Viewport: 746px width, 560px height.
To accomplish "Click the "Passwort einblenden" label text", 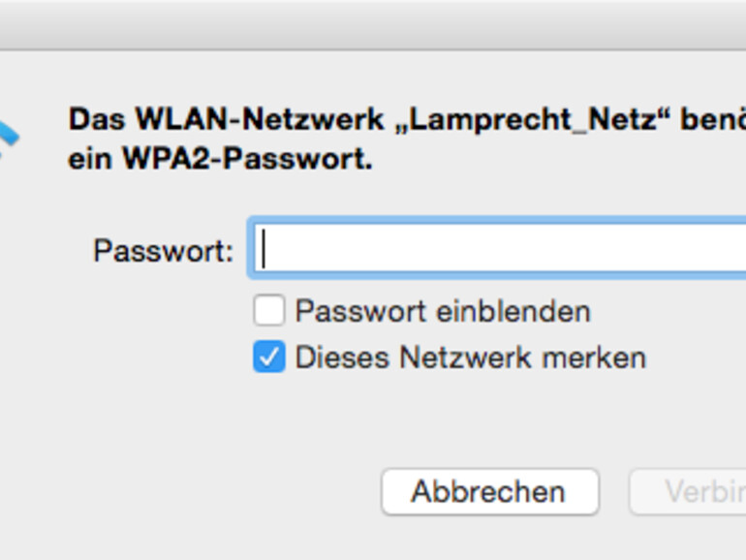I will tap(442, 311).
